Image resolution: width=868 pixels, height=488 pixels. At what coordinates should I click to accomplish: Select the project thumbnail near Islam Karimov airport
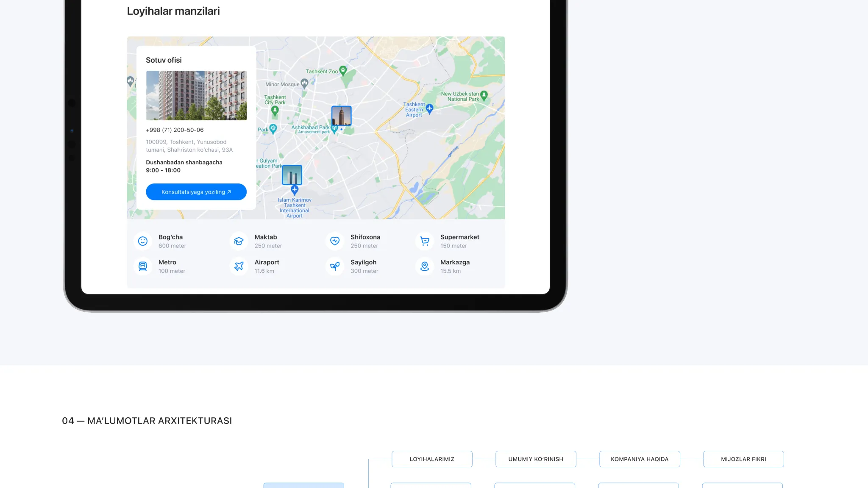(x=292, y=175)
